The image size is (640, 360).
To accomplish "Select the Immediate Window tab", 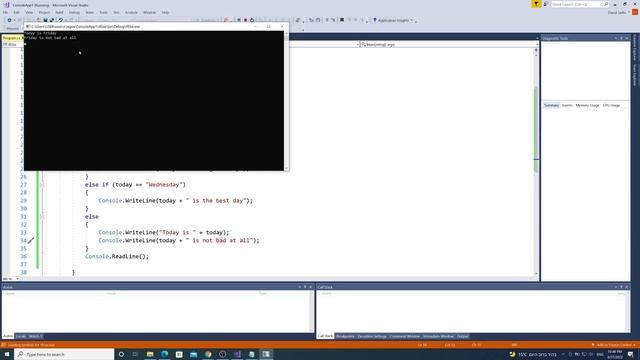I will (x=438, y=336).
